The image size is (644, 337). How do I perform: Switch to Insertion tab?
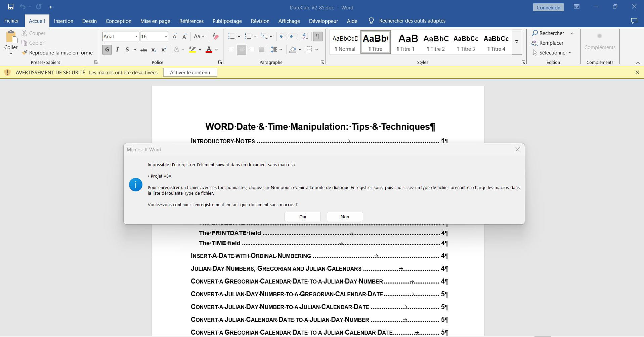(x=63, y=21)
